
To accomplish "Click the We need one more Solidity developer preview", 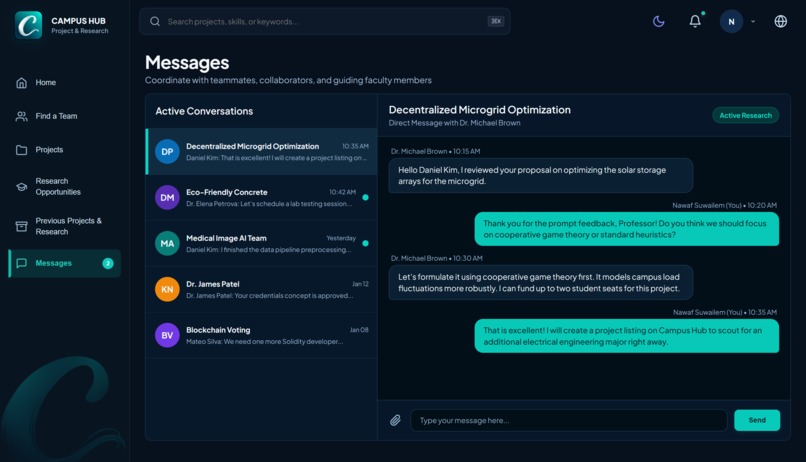I will pos(264,342).
